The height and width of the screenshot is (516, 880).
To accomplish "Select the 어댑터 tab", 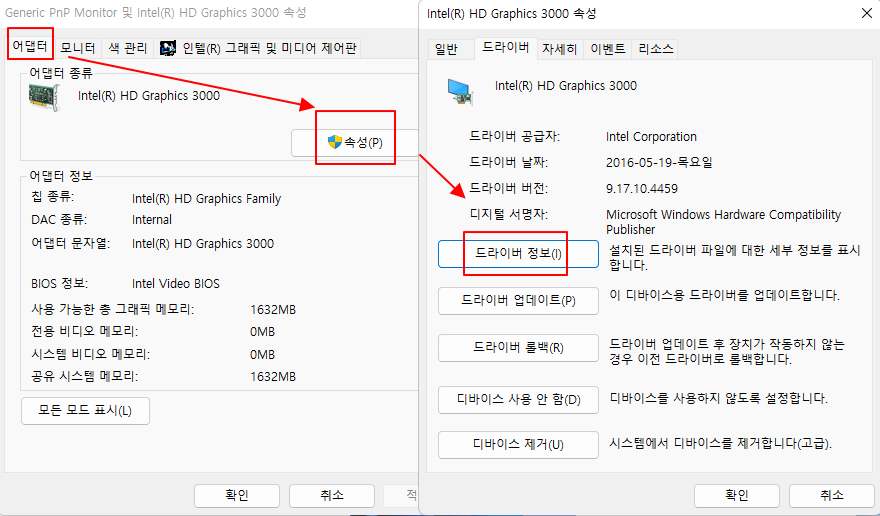I will [x=30, y=46].
